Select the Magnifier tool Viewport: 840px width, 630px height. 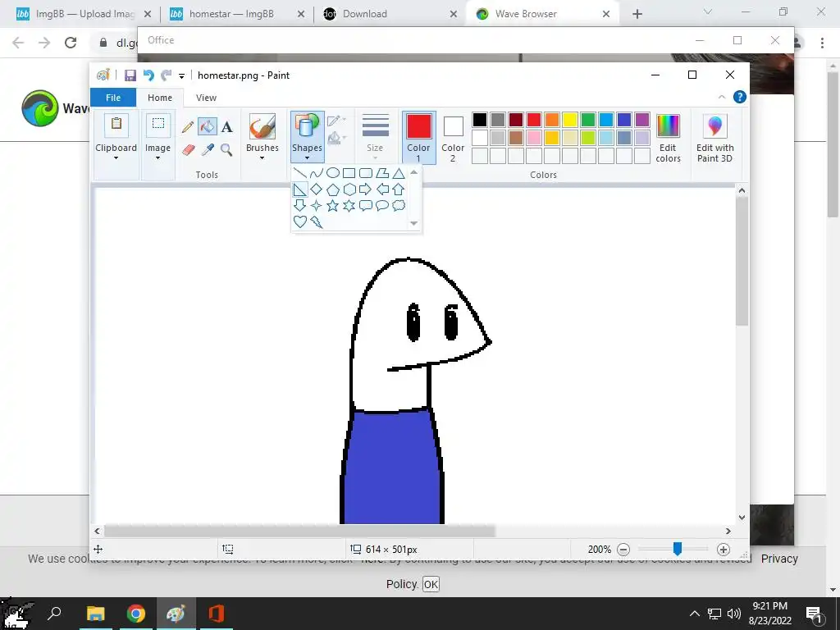coord(226,149)
